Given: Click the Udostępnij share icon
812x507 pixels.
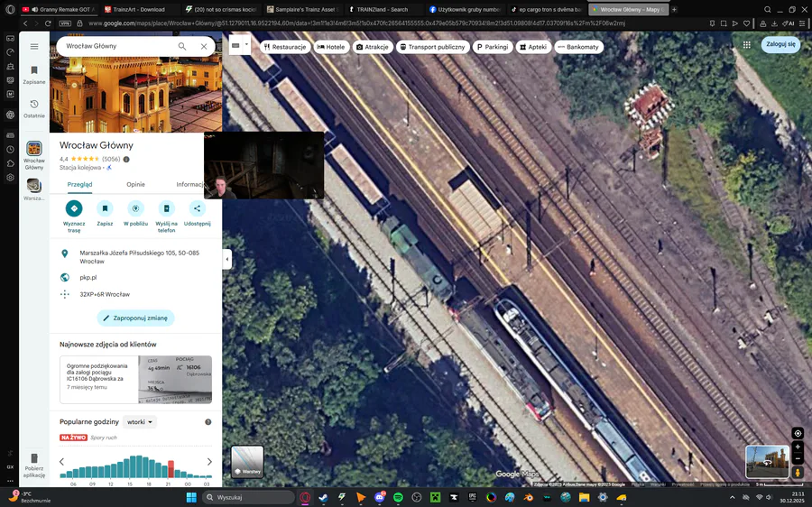Looking at the screenshot, I should 197,208.
